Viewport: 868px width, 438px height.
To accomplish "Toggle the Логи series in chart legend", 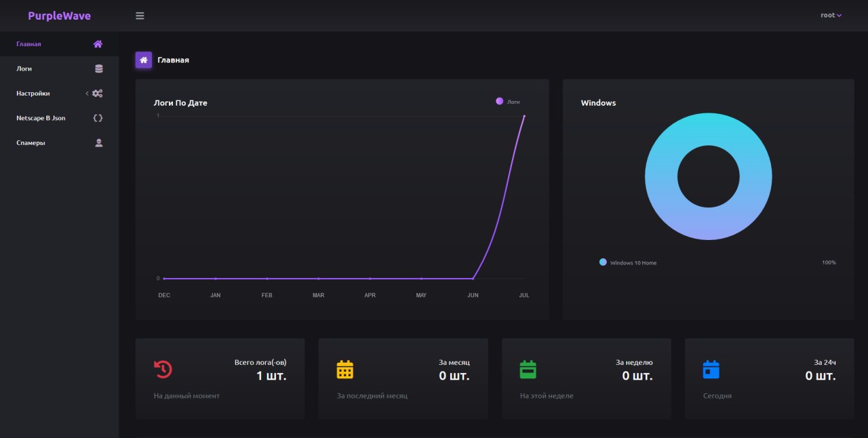I will [x=508, y=102].
